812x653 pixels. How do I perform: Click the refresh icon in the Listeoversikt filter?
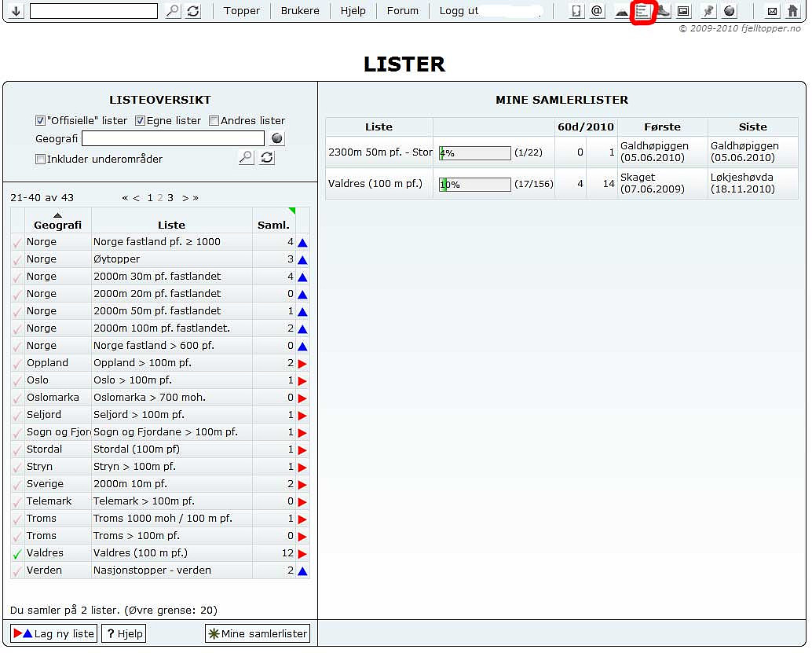point(267,157)
